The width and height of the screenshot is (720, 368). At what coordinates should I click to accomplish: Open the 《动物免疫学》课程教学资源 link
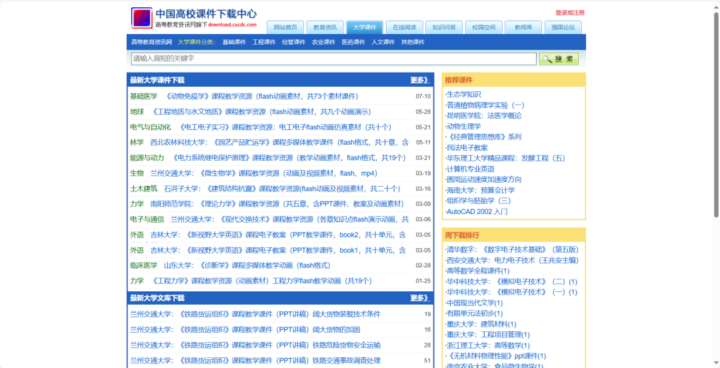point(261,96)
